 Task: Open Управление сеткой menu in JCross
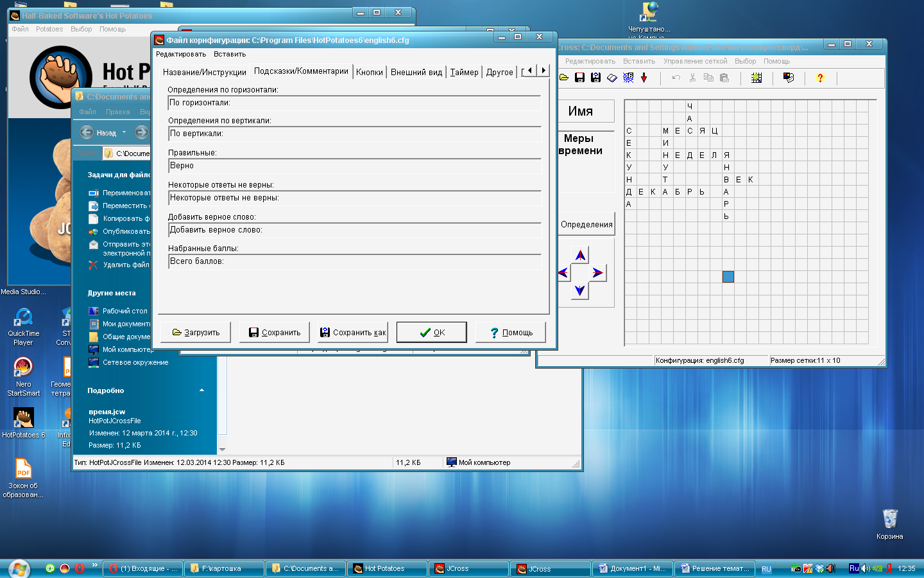pos(695,61)
